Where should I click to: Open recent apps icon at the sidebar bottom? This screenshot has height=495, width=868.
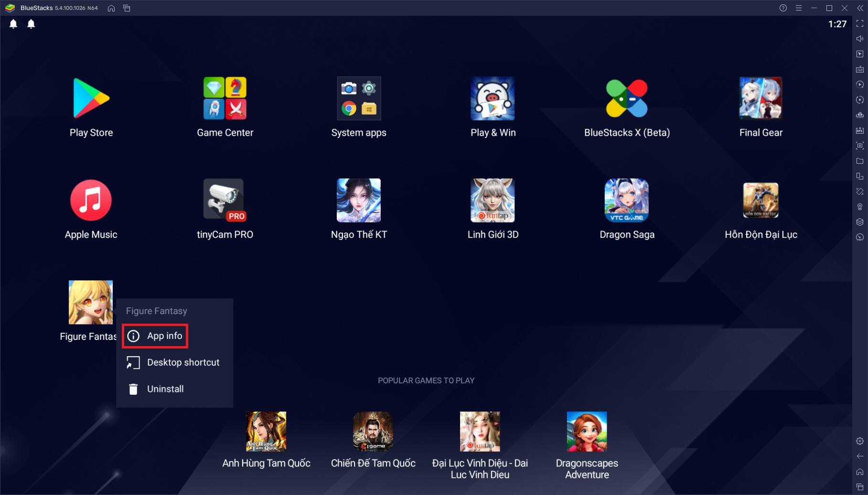point(860,487)
